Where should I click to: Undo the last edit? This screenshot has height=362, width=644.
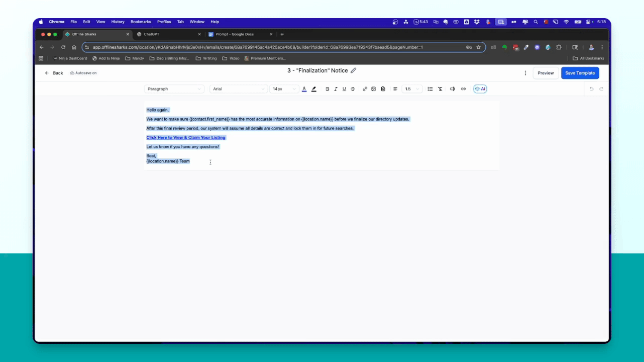[591, 89]
